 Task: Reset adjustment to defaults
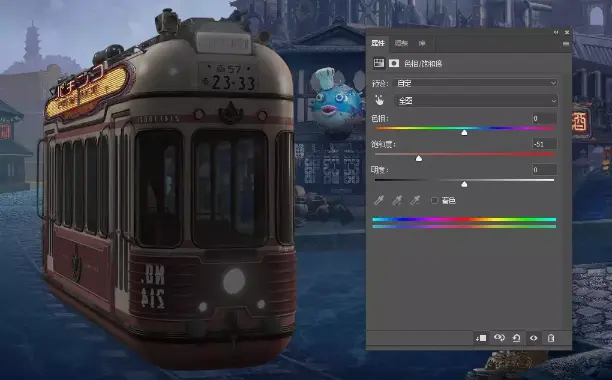pyautogui.click(x=516, y=338)
